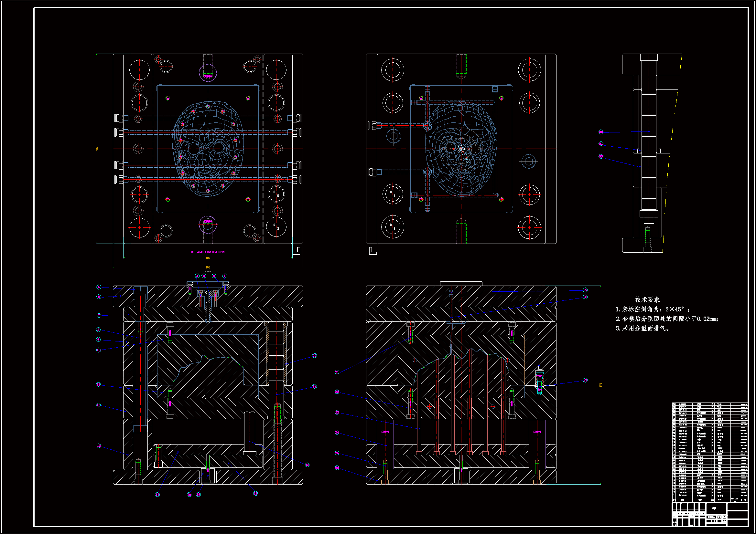Screen dimensions: 756x534
Task: Select part balloon number 27
Action: [x=585, y=380]
